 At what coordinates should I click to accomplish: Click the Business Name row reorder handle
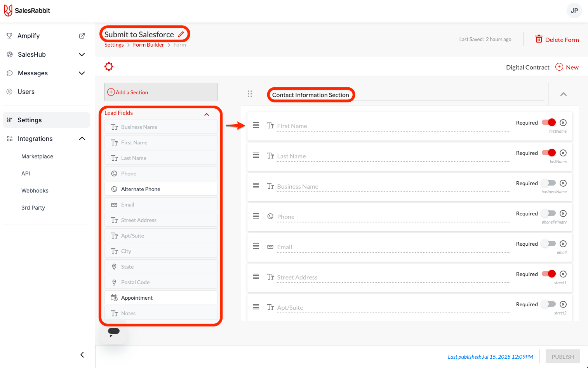tap(256, 186)
